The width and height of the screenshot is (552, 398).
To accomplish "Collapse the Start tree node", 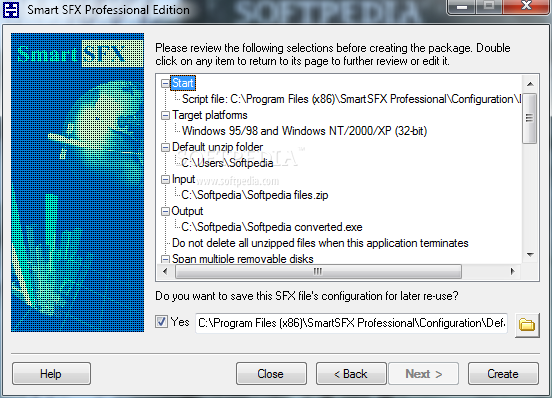I will tap(165, 83).
